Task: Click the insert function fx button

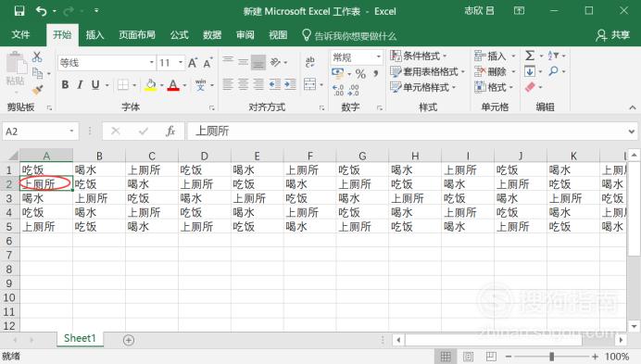Action: point(170,132)
